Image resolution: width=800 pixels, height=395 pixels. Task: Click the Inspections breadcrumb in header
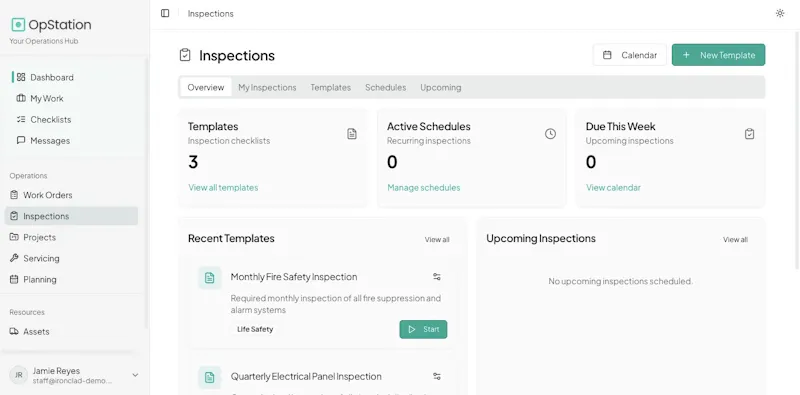pyautogui.click(x=211, y=14)
